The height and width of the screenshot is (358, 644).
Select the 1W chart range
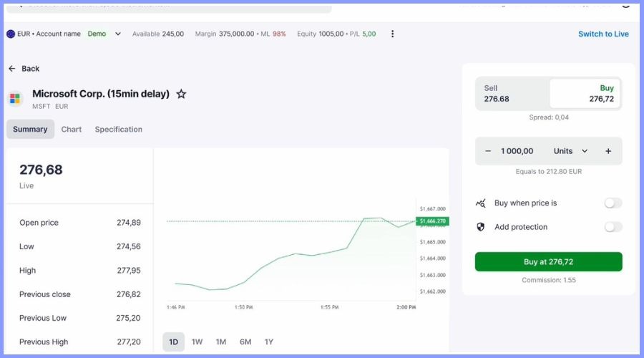(x=197, y=342)
